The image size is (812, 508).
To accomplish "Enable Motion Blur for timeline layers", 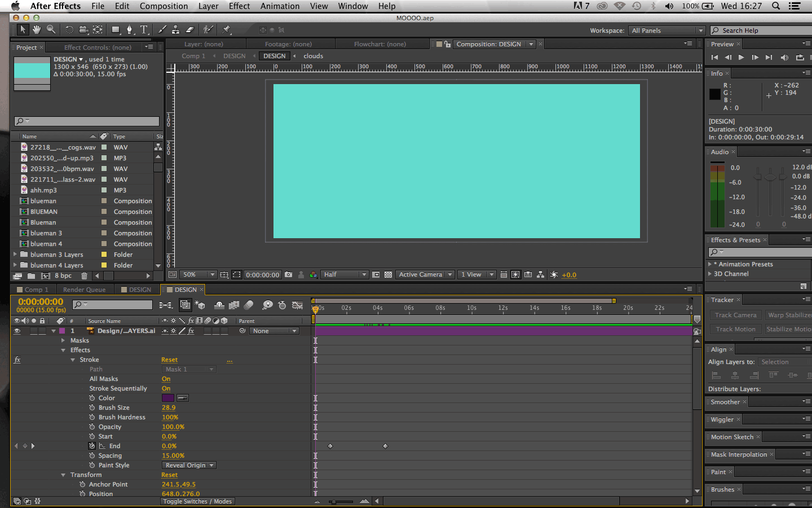I will point(249,305).
